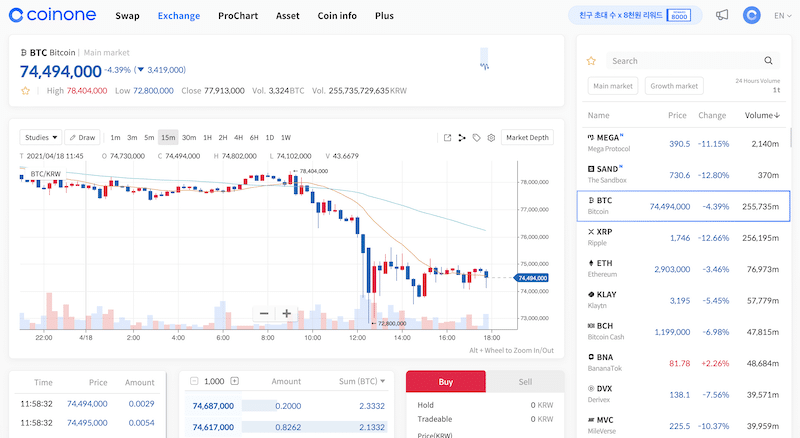
Task: Open the Asset menu
Action: tap(288, 16)
